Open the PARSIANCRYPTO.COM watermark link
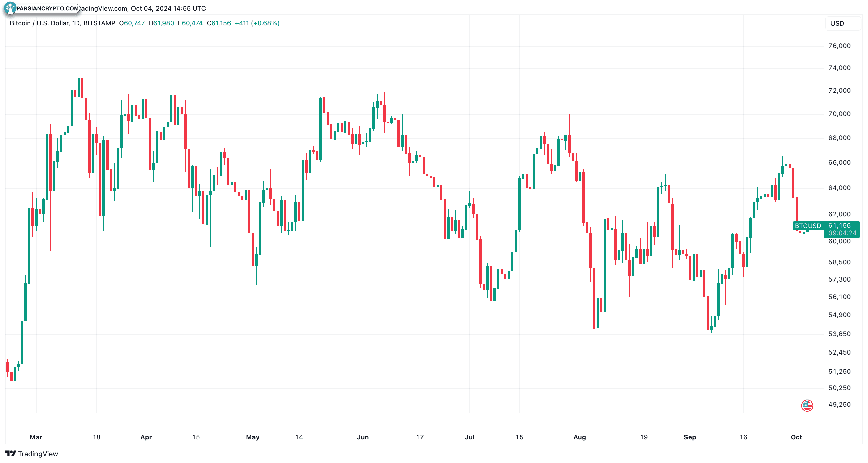 coord(47,8)
